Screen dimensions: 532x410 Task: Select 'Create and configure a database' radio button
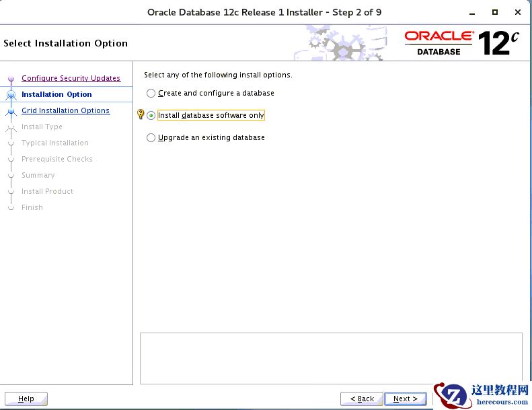(151, 93)
